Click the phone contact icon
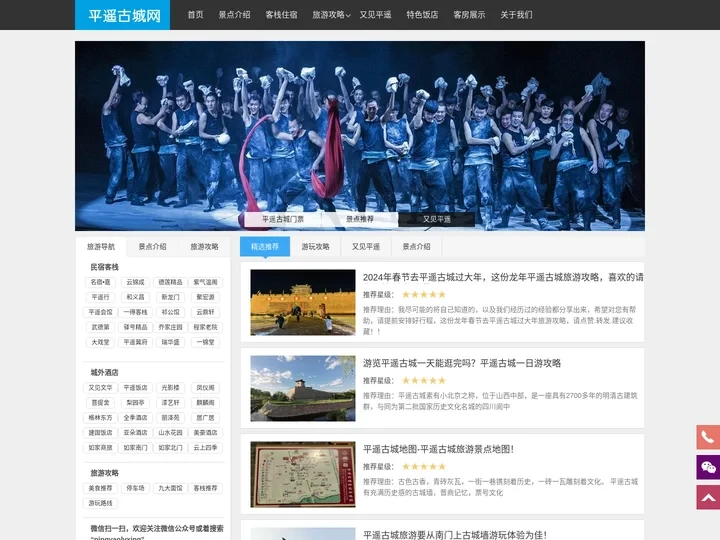 708,437
